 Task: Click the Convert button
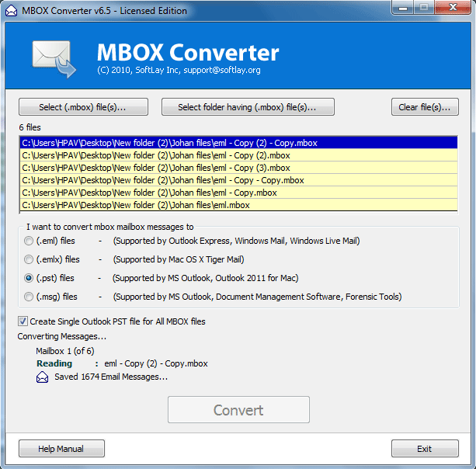(x=238, y=410)
